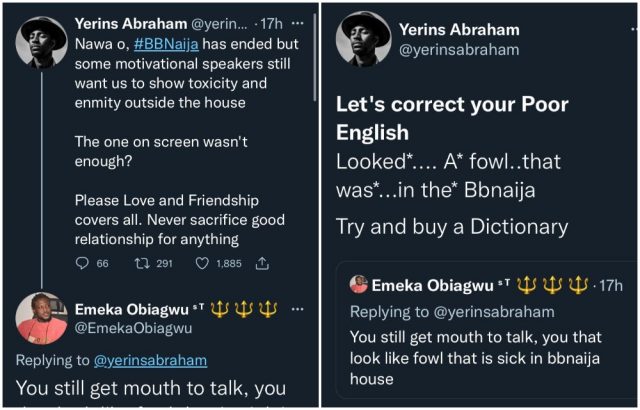
Task: Click the reply icon showing 66
Action: point(83,263)
